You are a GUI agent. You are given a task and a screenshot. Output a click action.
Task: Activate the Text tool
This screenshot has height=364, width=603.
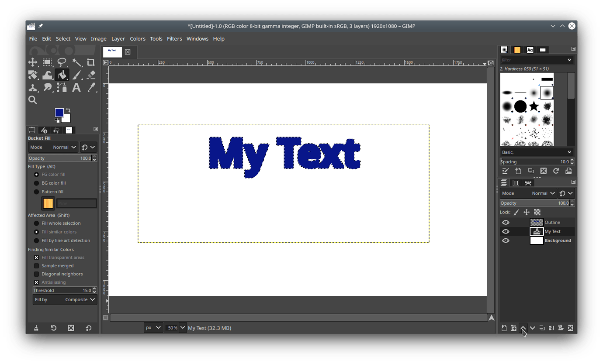76,87
